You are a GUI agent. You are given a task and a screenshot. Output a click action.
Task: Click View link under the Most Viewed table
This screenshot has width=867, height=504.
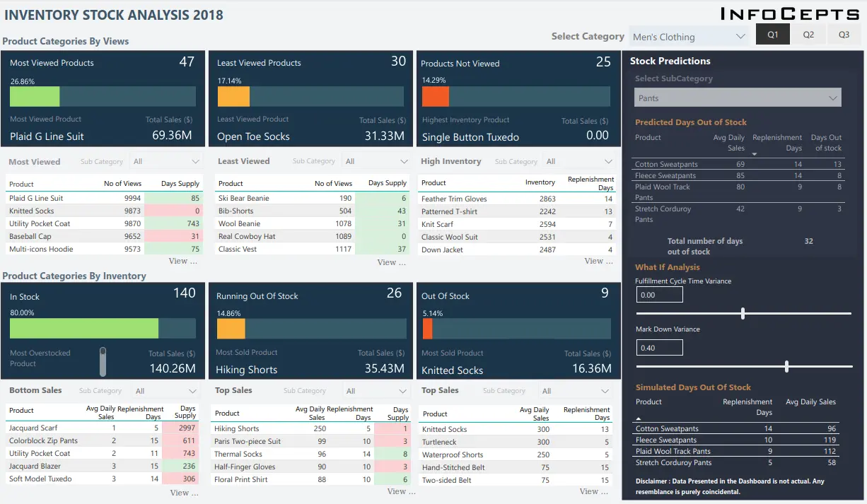click(x=183, y=261)
